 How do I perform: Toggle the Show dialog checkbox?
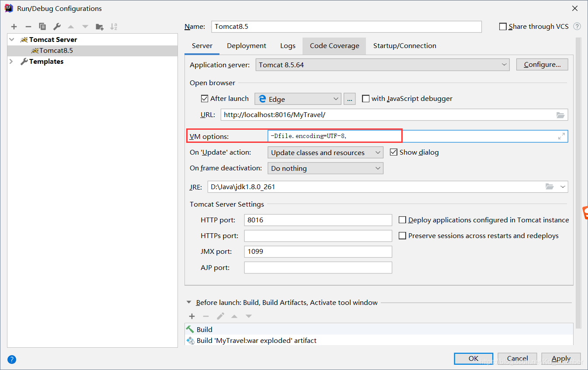tap(393, 152)
